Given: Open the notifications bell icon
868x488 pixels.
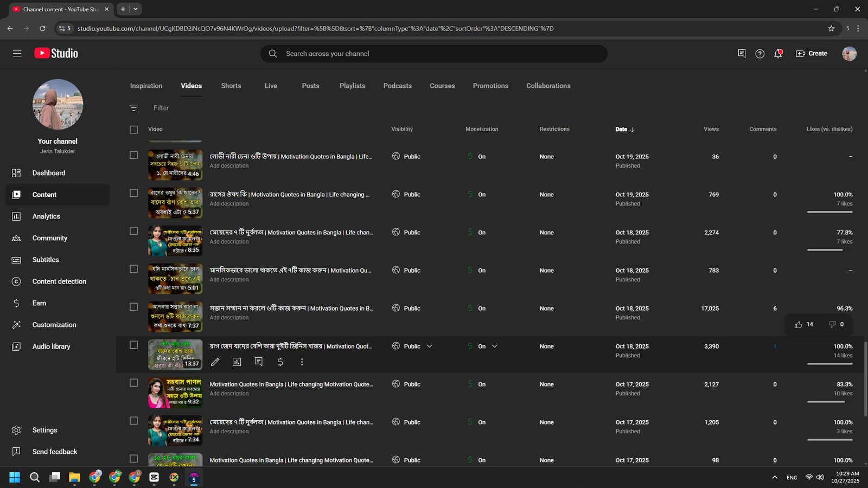Looking at the screenshot, I should pos(778,54).
